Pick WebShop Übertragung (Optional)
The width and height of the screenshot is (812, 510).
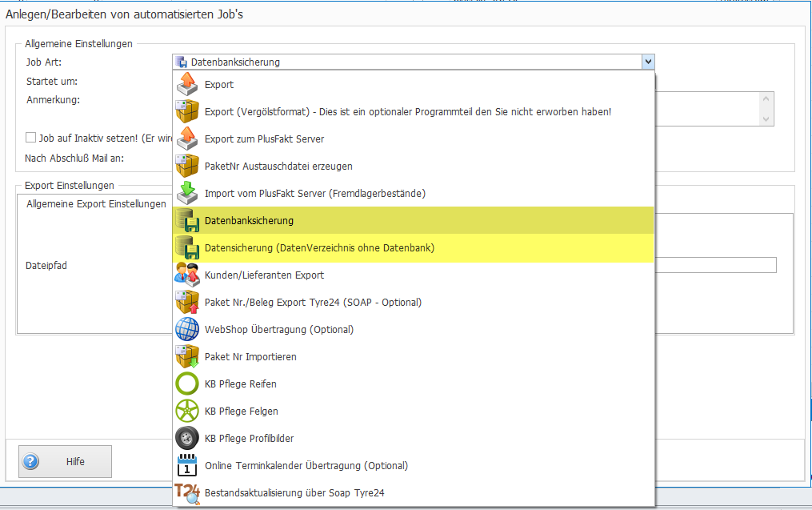point(414,329)
